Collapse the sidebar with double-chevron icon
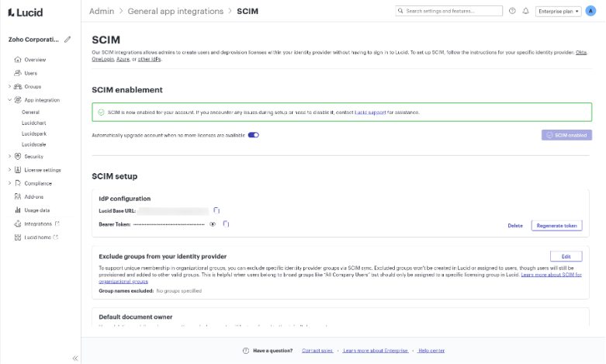 (x=75, y=358)
